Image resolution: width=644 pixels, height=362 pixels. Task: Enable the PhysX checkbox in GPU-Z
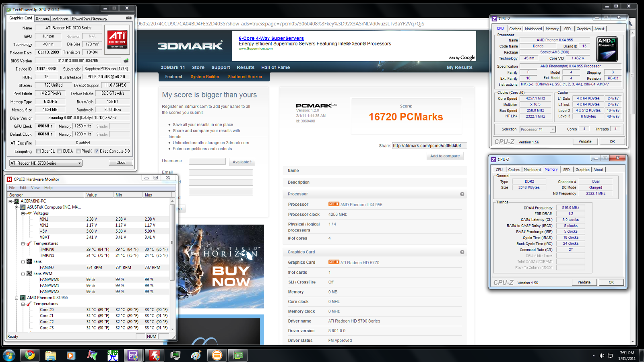[78, 151]
